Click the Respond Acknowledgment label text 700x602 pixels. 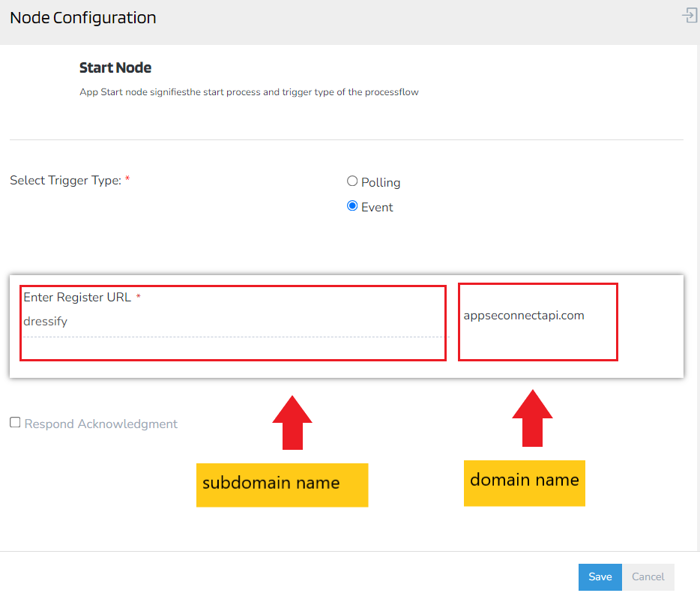[101, 424]
